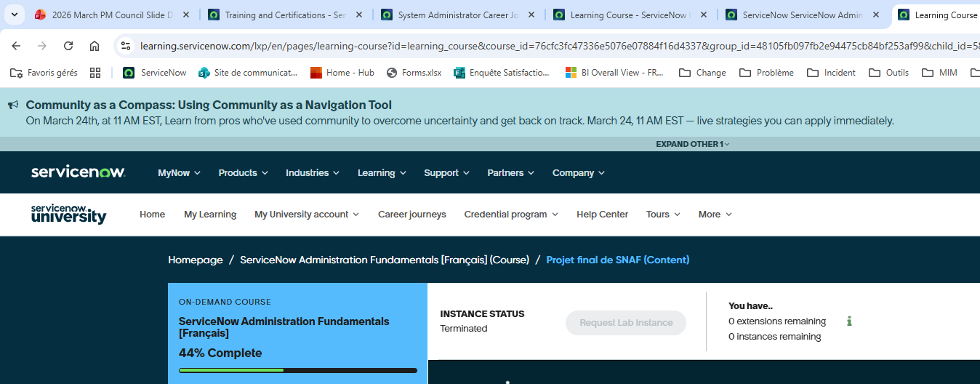Click the browser forward arrow

click(x=42, y=46)
